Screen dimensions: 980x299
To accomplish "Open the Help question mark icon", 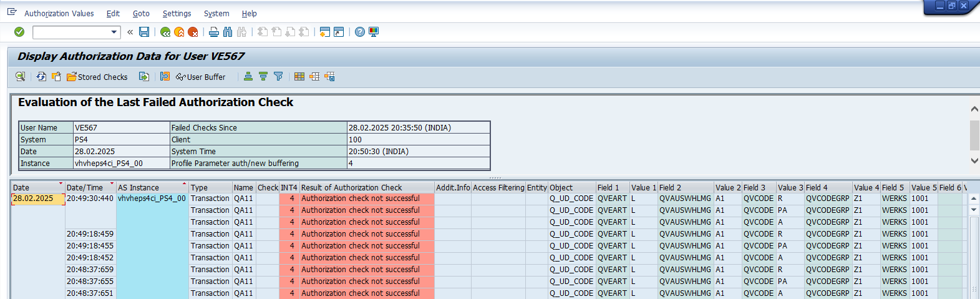I will 360,32.
